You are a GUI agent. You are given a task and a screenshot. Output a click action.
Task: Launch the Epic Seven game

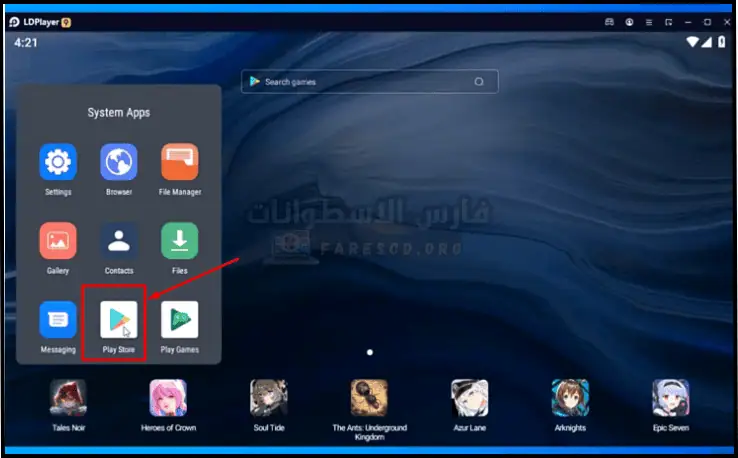pos(670,398)
